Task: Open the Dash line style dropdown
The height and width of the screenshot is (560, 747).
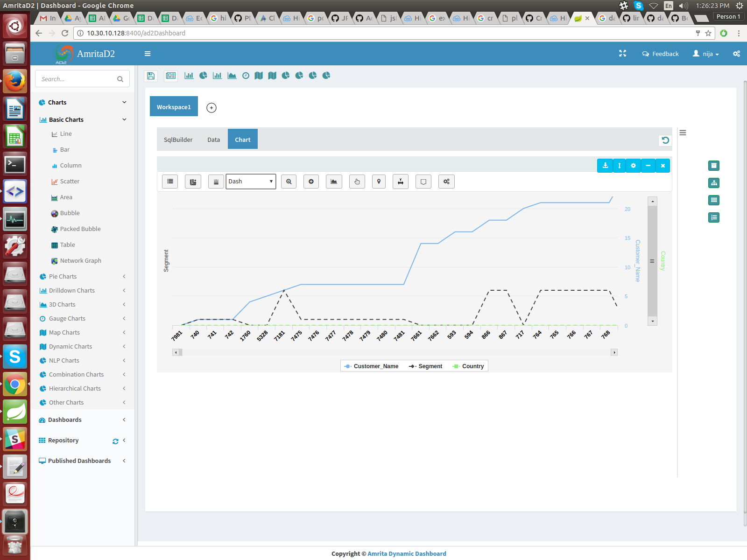Action: (251, 182)
